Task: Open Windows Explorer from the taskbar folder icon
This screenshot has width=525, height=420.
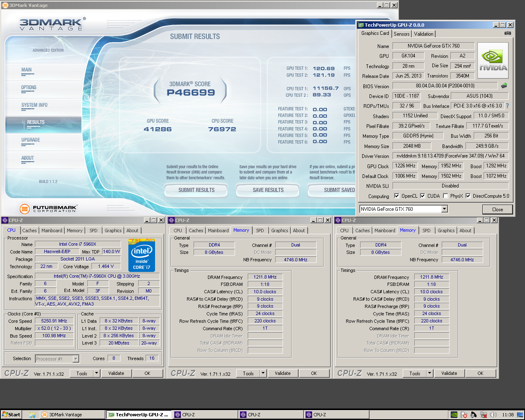Action: pyautogui.click(x=32, y=415)
